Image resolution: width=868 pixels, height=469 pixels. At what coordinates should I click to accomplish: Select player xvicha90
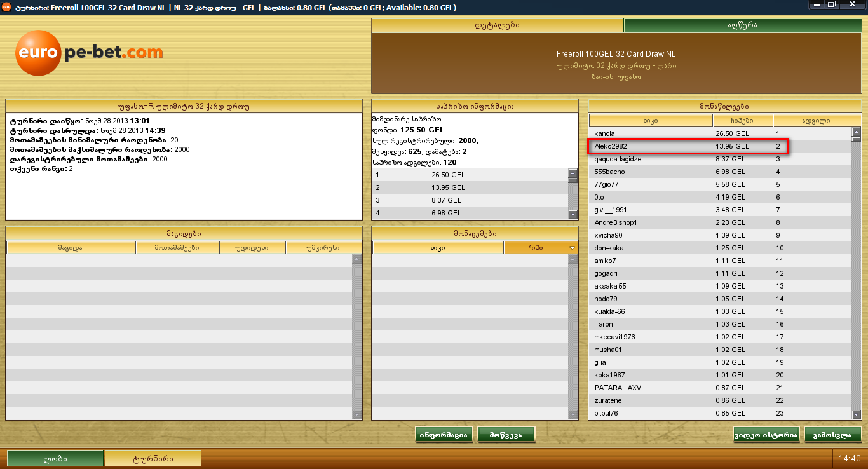[x=720, y=235]
